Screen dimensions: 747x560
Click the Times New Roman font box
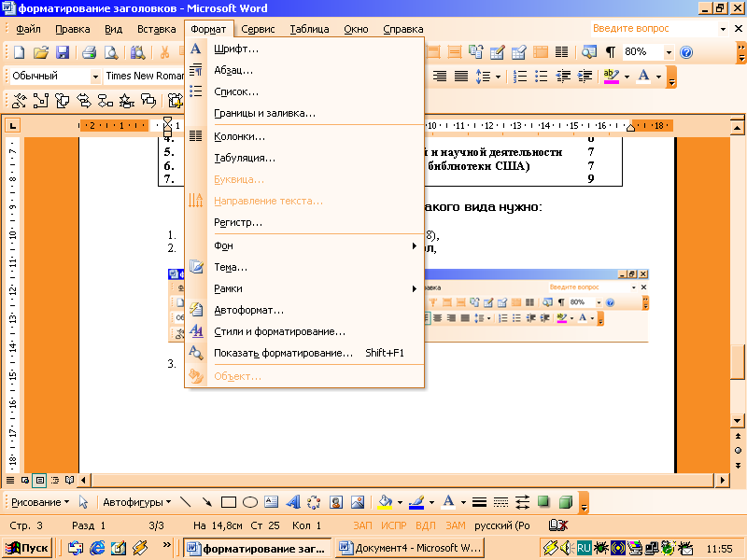(145, 77)
